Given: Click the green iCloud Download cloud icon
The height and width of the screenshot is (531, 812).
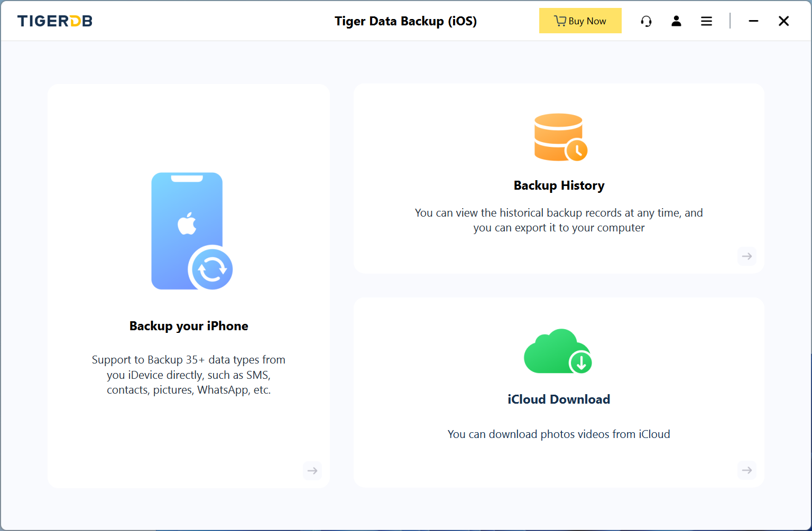Looking at the screenshot, I should (x=558, y=351).
